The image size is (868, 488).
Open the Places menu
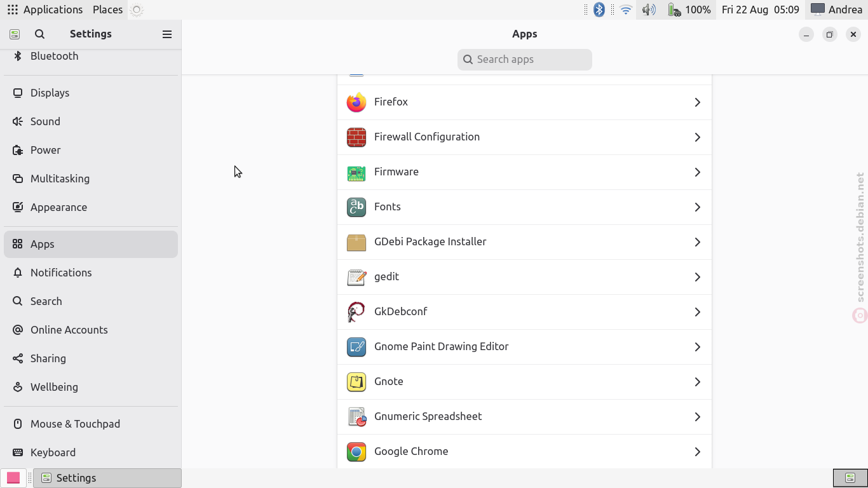[107, 10]
